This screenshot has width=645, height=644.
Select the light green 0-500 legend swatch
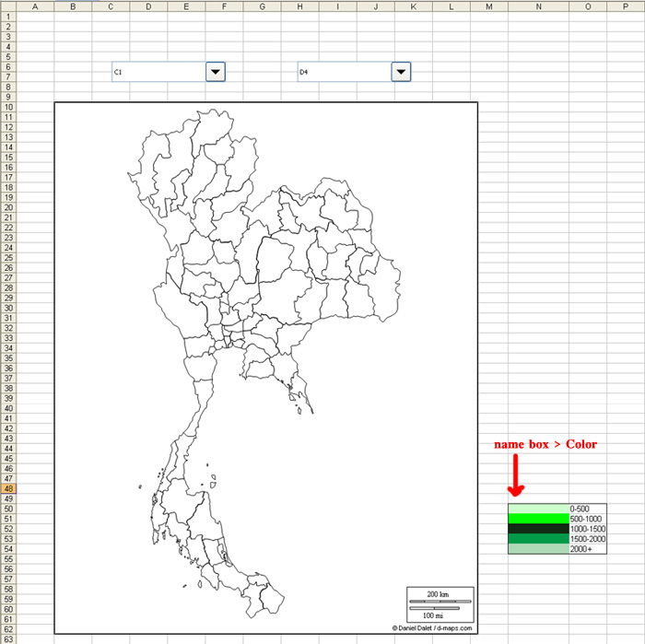(x=537, y=509)
